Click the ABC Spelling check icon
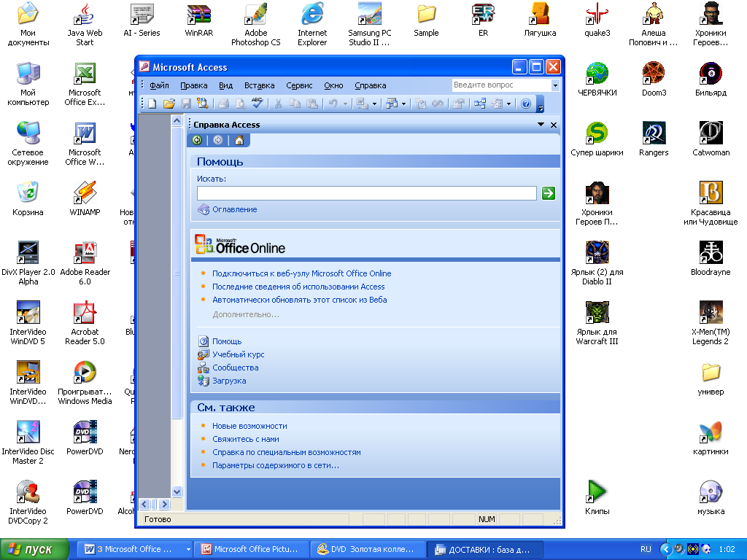Viewport: 747px width, 560px height. pyautogui.click(x=258, y=104)
